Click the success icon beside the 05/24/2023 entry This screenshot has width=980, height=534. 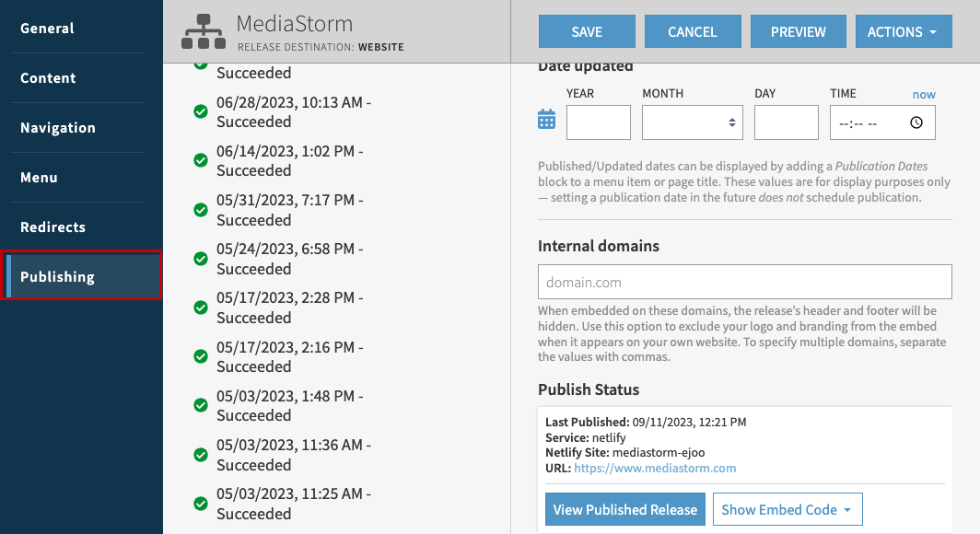click(200, 259)
